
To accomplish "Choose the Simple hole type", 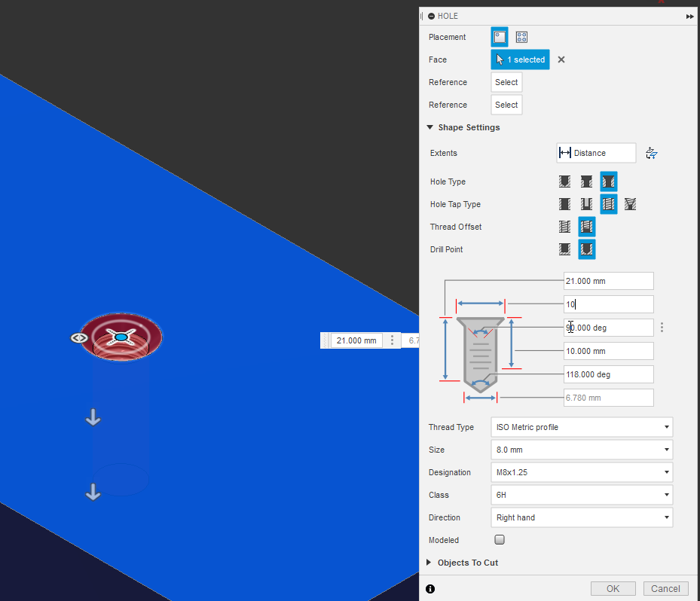I will [x=564, y=182].
